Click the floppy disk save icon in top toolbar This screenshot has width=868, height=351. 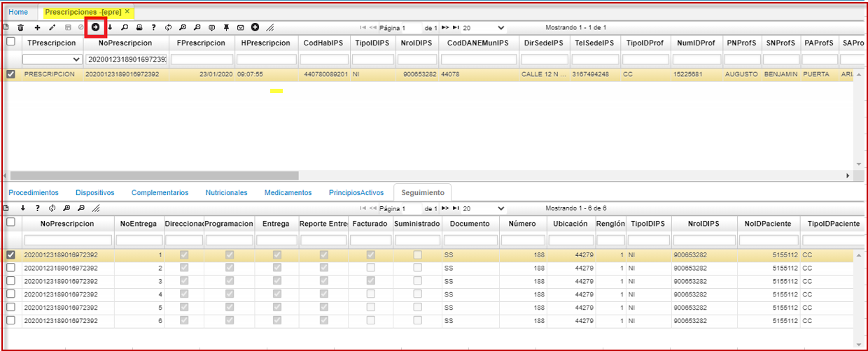tap(68, 27)
